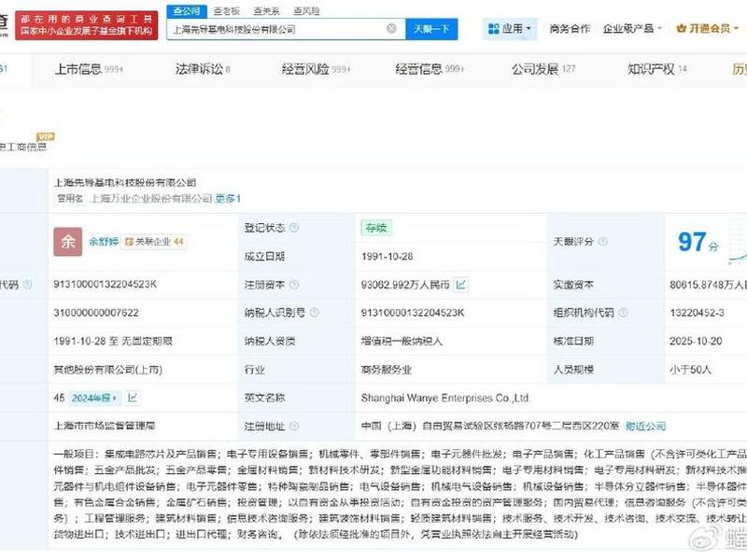Select the 核准日期 value 2025-10-20

(696, 341)
